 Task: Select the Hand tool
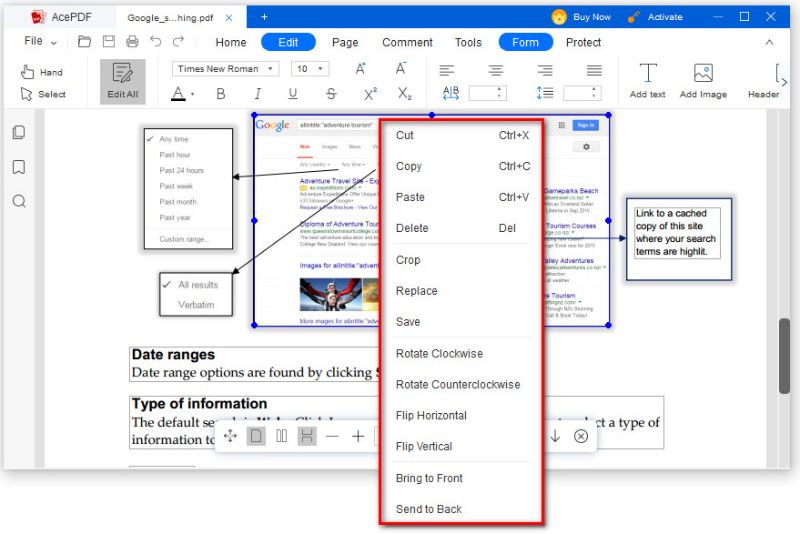[42, 72]
